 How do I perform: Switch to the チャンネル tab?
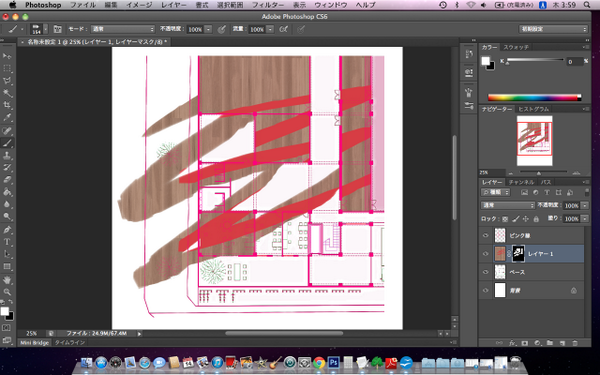point(521,182)
